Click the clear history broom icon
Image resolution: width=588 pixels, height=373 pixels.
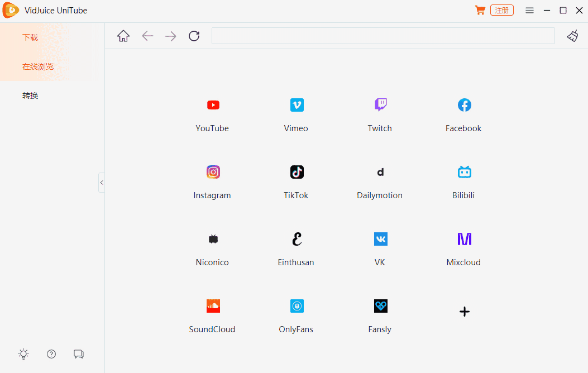pos(572,36)
